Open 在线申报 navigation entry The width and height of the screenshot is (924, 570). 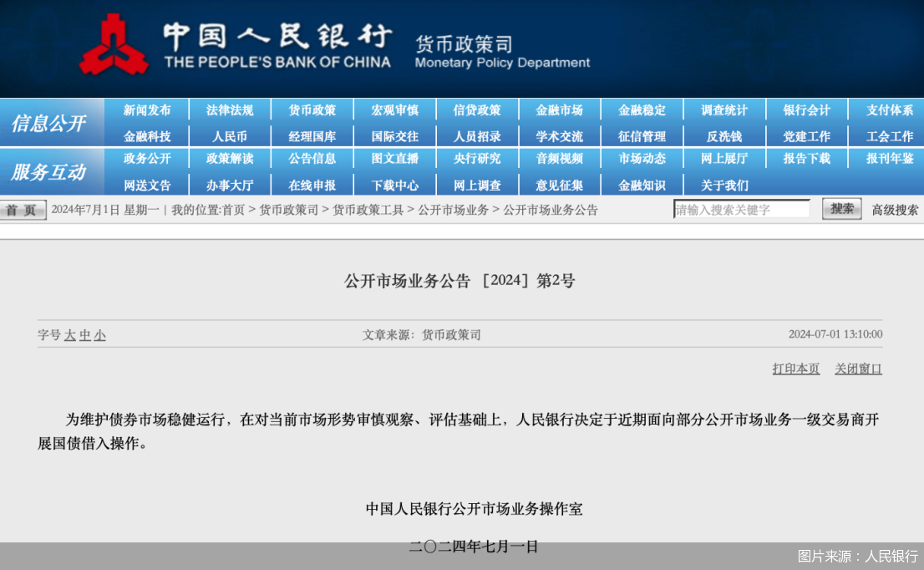pos(312,186)
